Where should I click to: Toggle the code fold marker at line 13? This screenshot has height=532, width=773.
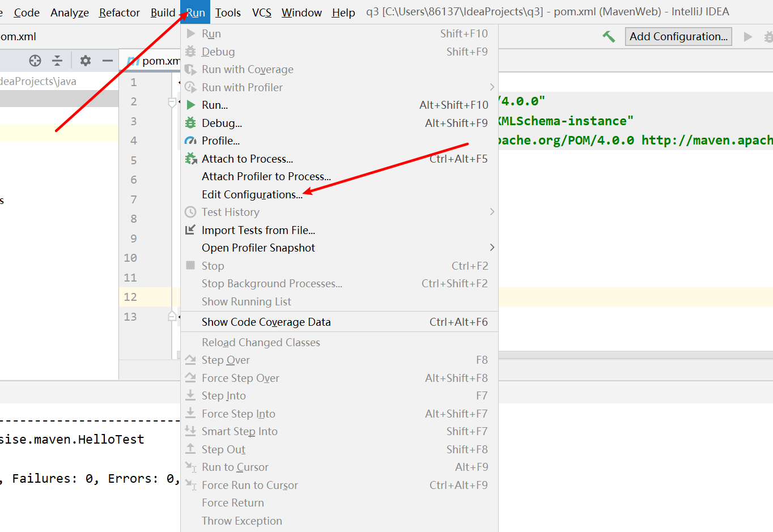172,316
